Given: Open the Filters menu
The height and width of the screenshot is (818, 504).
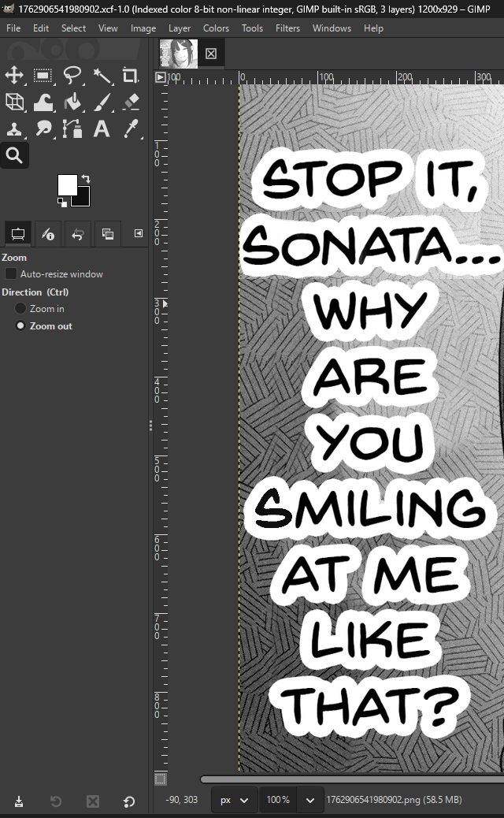Looking at the screenshot, I should (x=287, y=28).
